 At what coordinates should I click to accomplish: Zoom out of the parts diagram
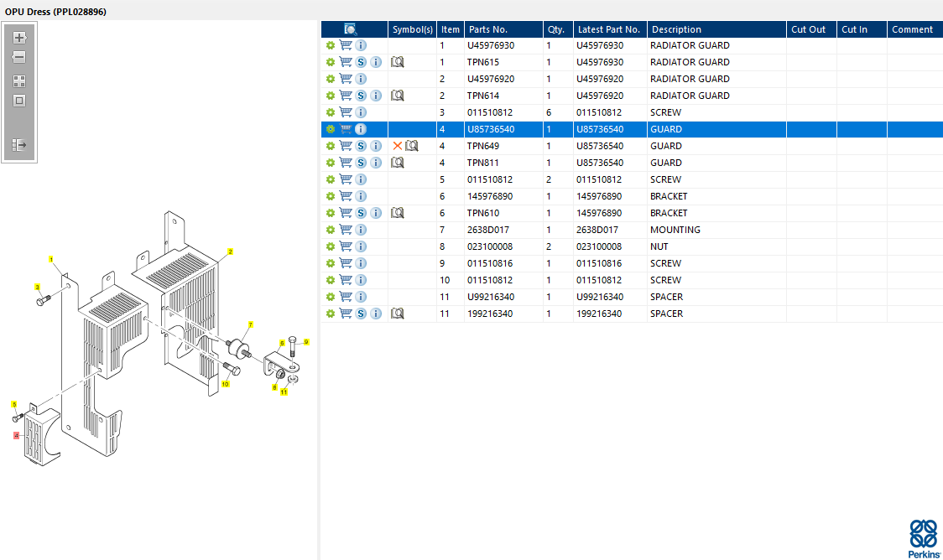[x=19, y=57]
